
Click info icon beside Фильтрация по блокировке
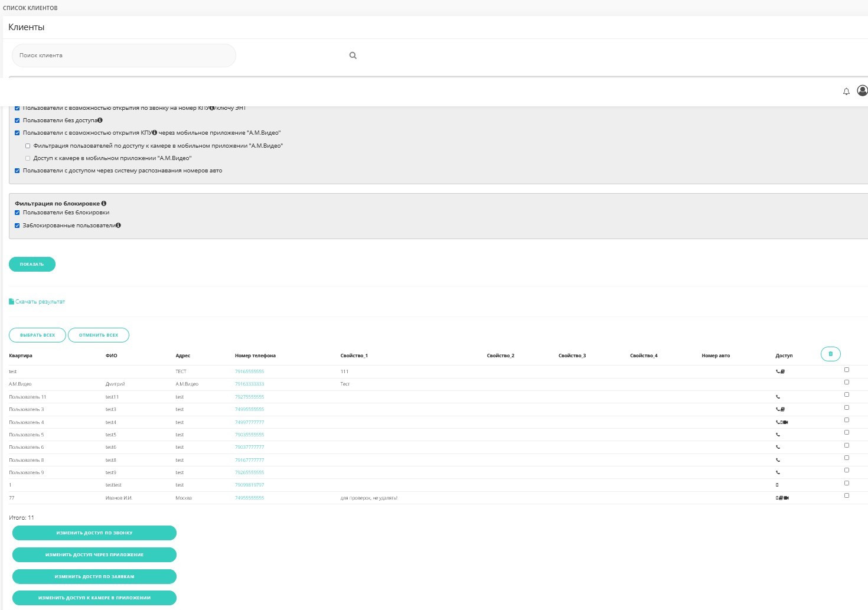[104, 203]
